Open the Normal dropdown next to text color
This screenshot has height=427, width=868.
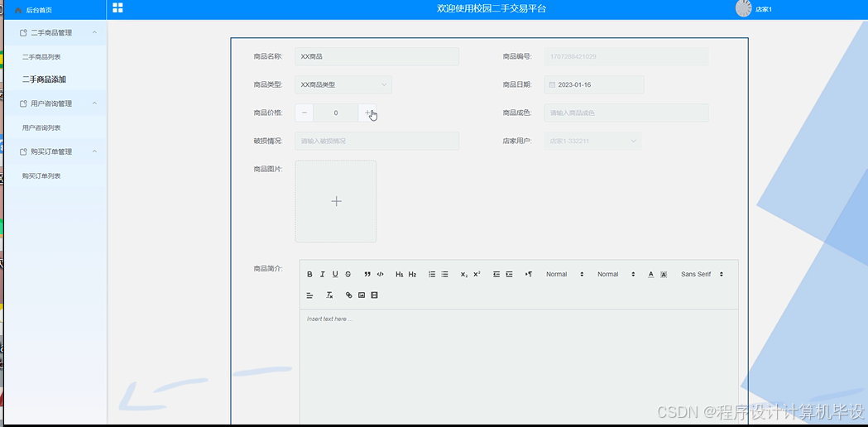616,274
